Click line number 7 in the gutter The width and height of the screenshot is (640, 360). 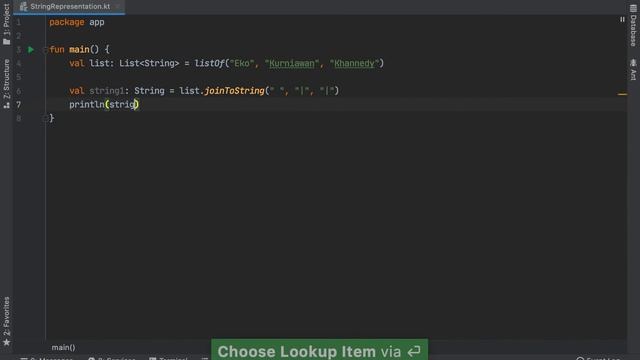19,104
